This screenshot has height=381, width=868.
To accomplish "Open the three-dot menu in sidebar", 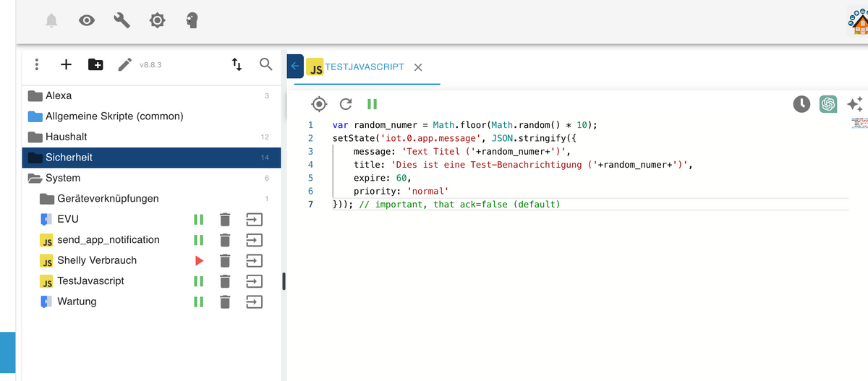I will pos(36,64).
